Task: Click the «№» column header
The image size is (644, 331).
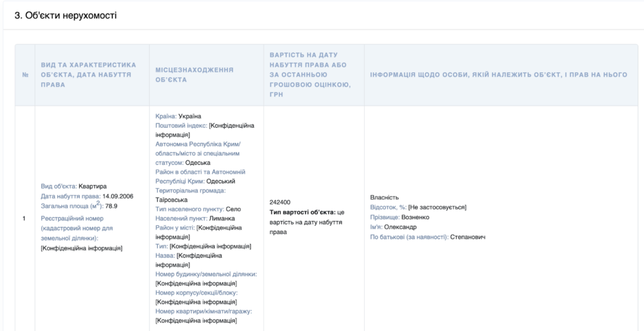Action: click(x=25, y=74)
